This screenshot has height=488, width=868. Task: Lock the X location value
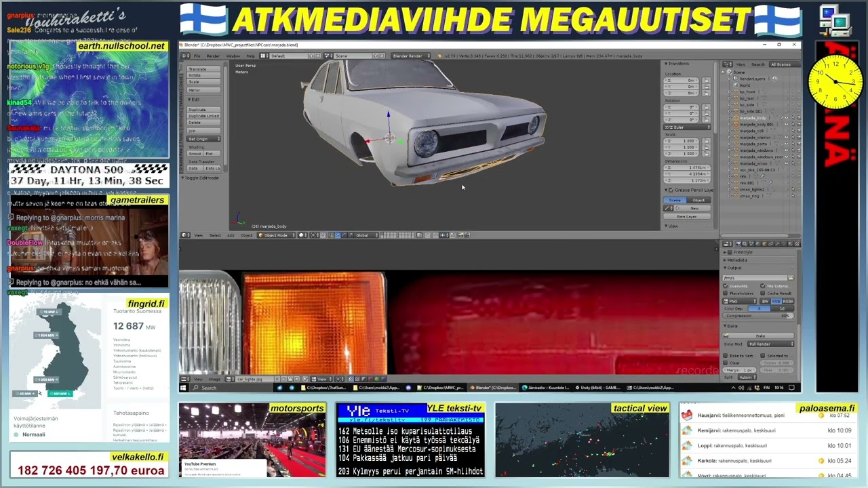pyautogui.click(x=707, y=81)
